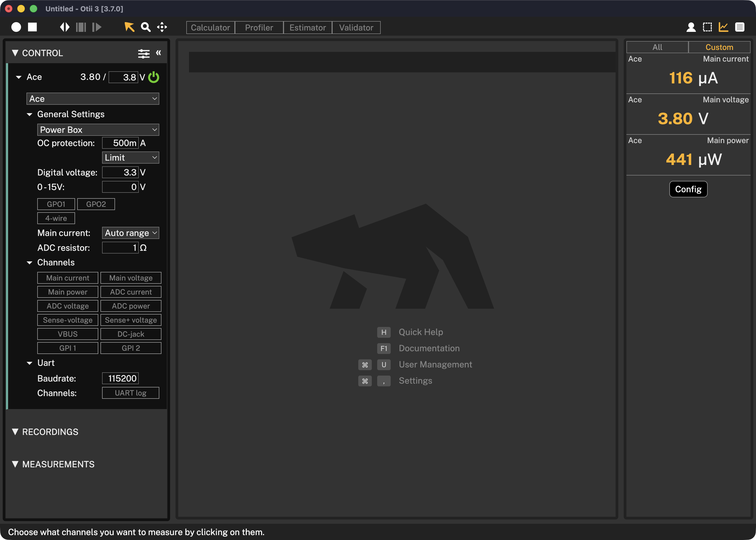Toggle Ace power with green power icon
This screenshot has height=540, width=756.
(x=154, y=77)
